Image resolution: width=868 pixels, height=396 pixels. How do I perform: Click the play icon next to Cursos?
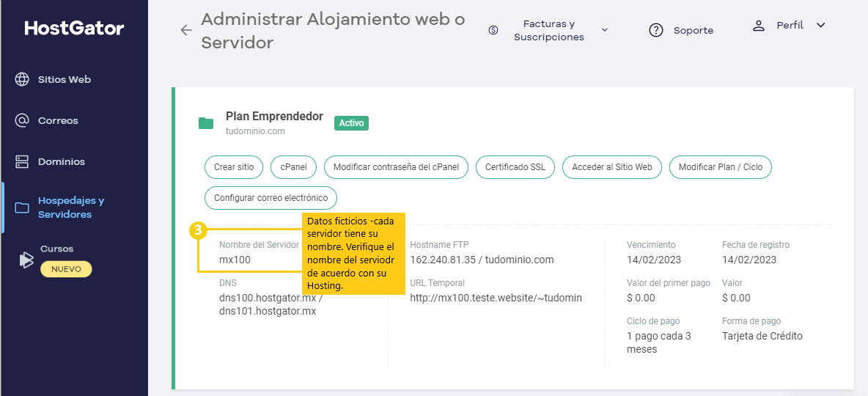coord(26,260)
